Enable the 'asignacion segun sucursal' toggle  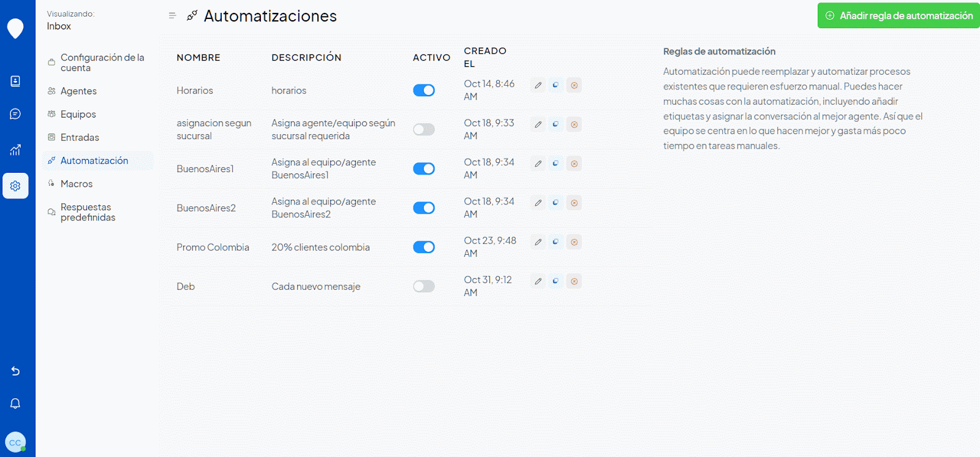tap(424, 129)
